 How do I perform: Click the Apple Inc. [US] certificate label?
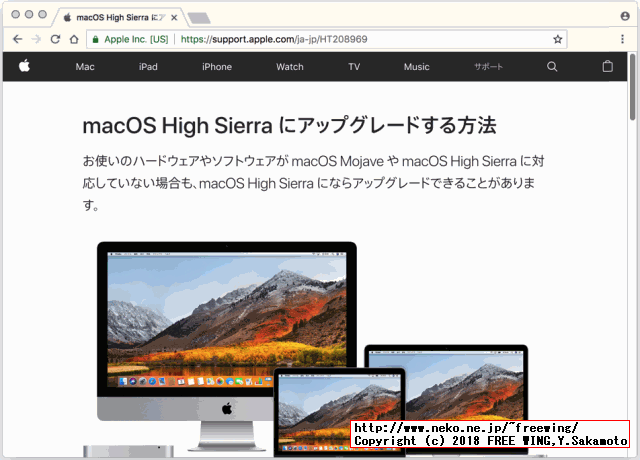pos(136,39)
